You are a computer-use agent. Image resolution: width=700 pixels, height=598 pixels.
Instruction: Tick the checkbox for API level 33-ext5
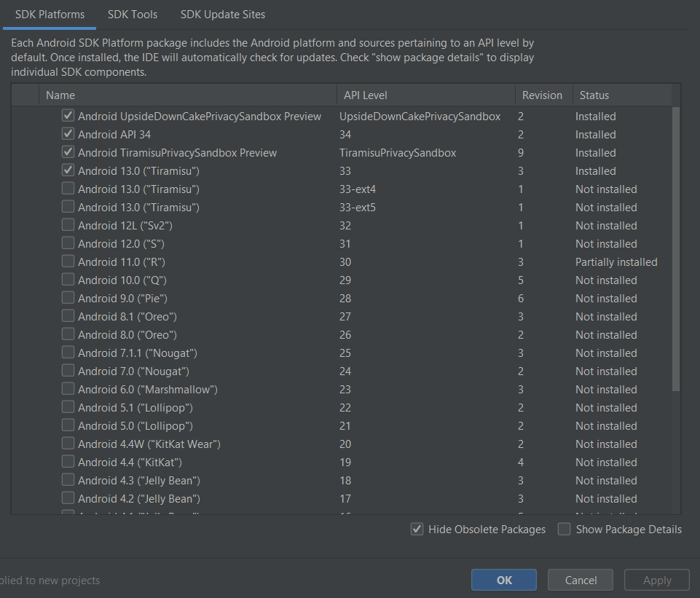68,207
